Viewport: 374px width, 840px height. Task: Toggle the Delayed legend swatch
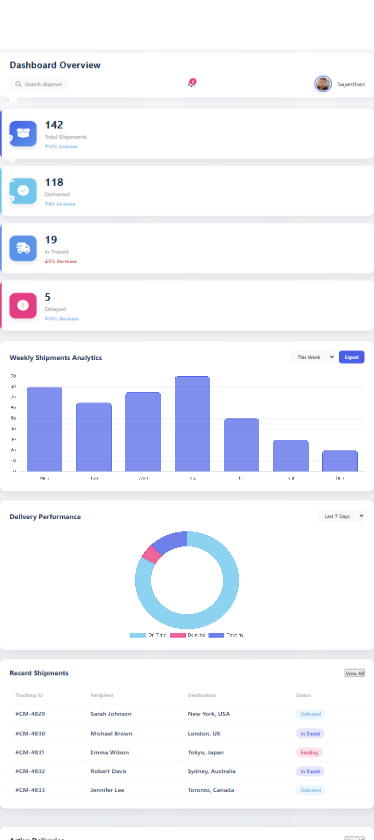(178, 635)
